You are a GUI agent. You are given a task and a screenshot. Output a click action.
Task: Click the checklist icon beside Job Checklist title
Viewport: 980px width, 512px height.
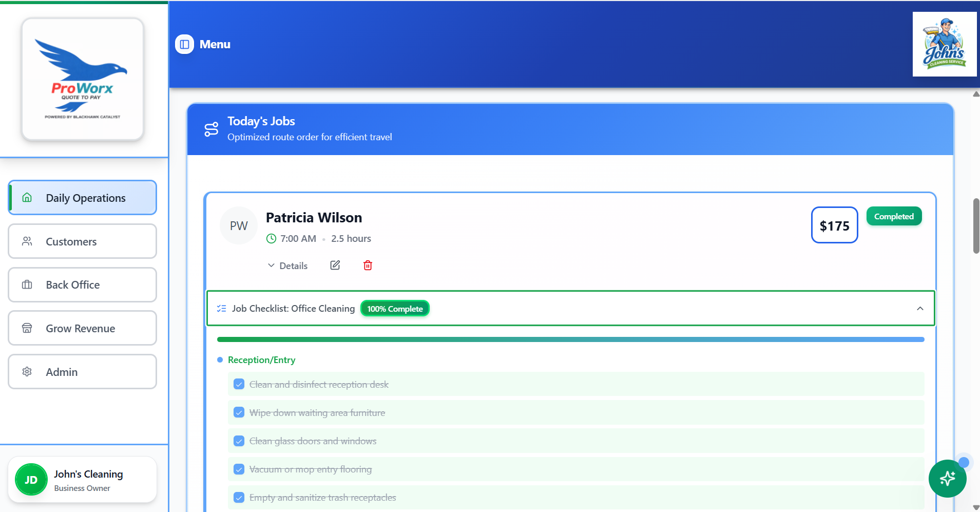pos(221,308)
